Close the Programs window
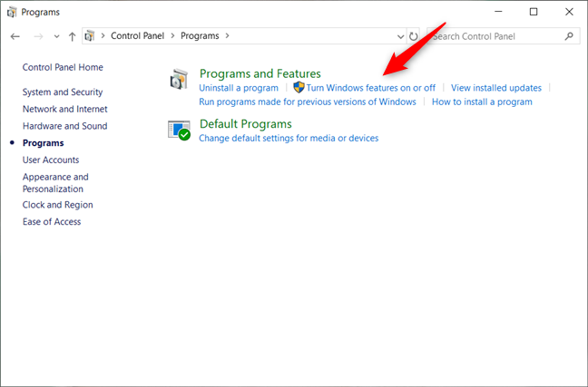The width and height of the screenshot is (588, 387). [x=569, y=12]
